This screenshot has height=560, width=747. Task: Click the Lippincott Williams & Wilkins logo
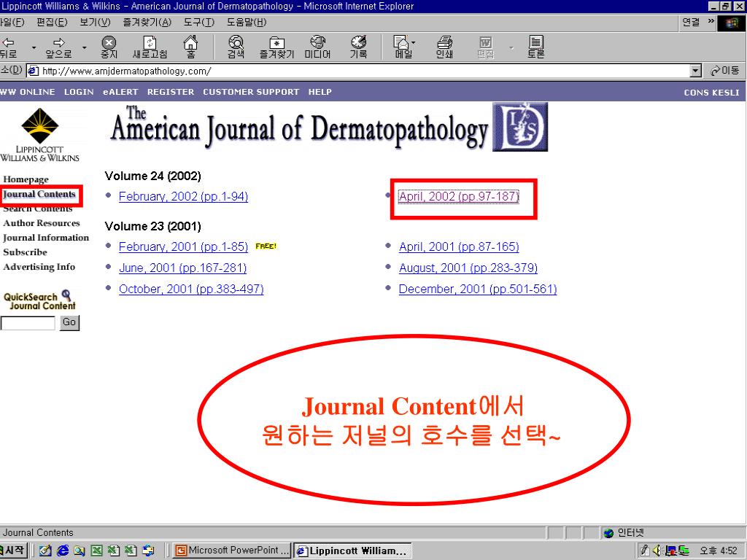click(40, 135)
